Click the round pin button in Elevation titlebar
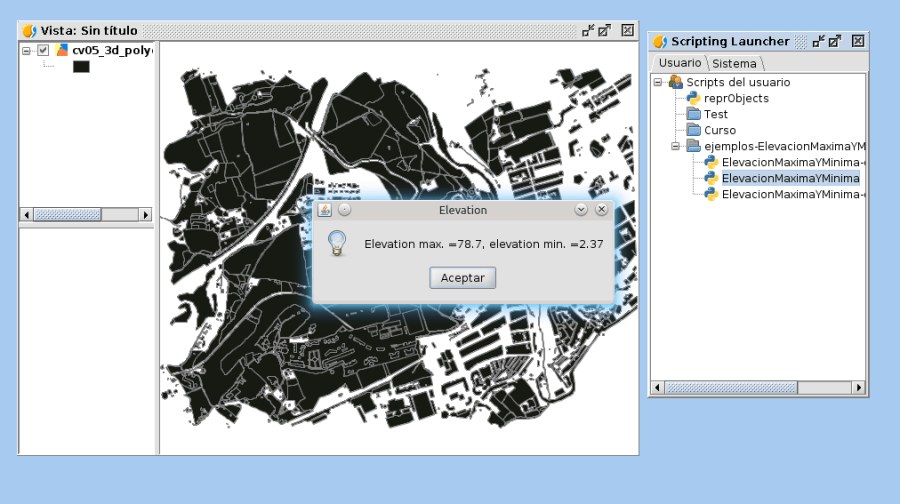Image resolution: width=900 pixels, height=504 pixels. click(345, 210)
